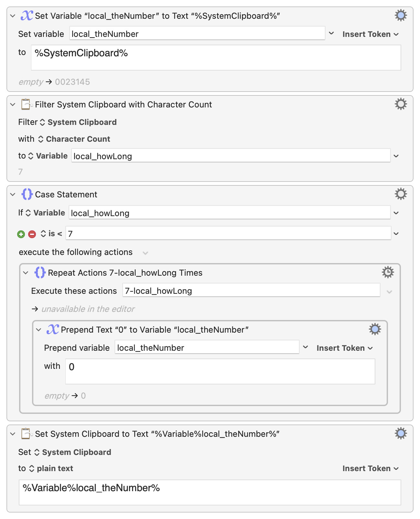This screenshot has height=519, width=420.
Task: Open variable dropdown beside local_howLong filter field
Action: point(396,156)
